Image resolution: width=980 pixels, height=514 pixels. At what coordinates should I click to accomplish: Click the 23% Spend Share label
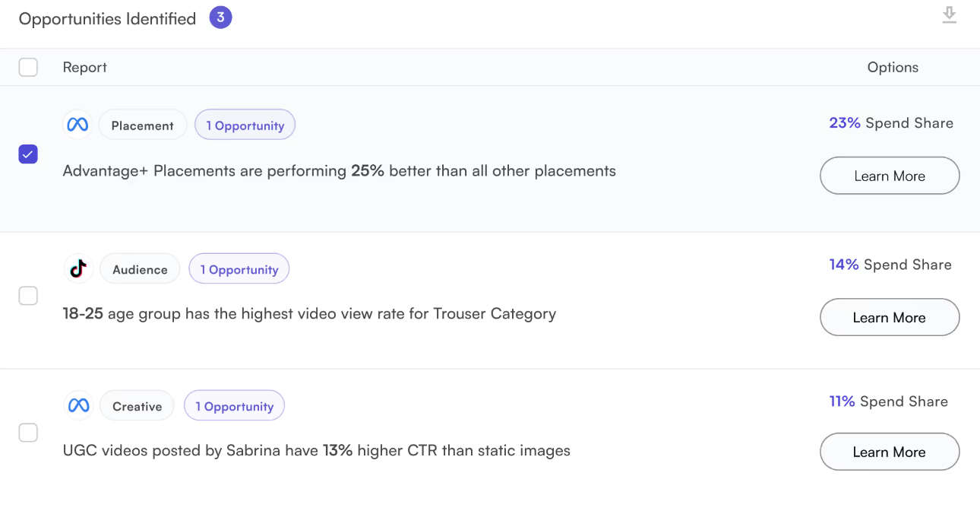pos(890,123)
